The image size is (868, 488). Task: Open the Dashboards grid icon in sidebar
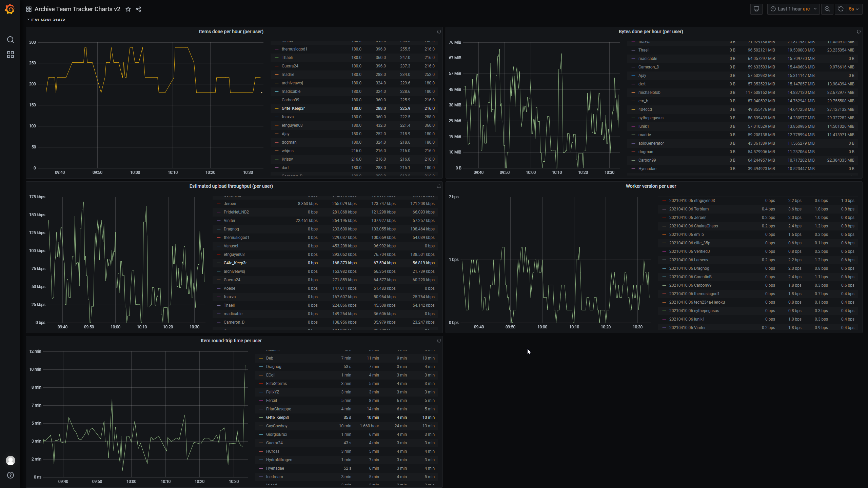(11, 55)
